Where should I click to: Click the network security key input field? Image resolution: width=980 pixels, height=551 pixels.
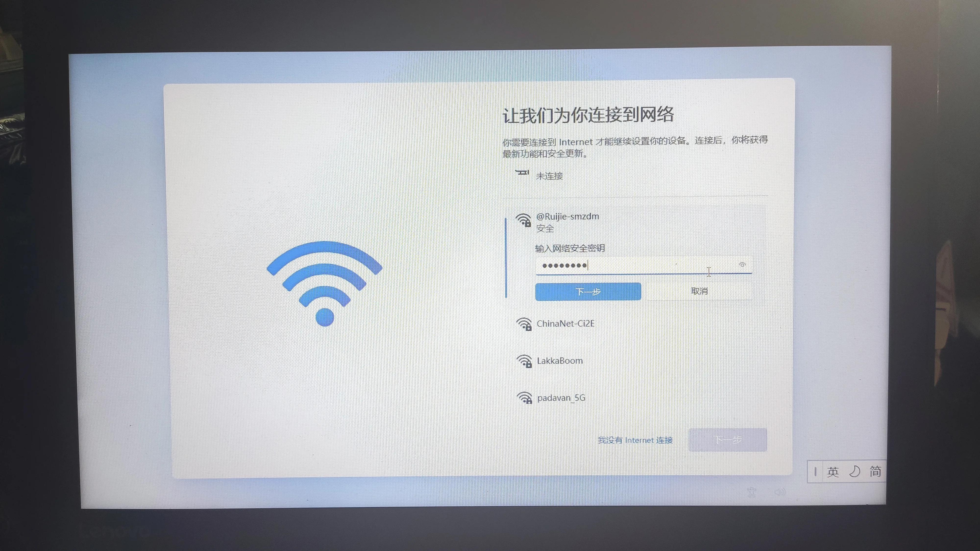(x=643, y=264)
